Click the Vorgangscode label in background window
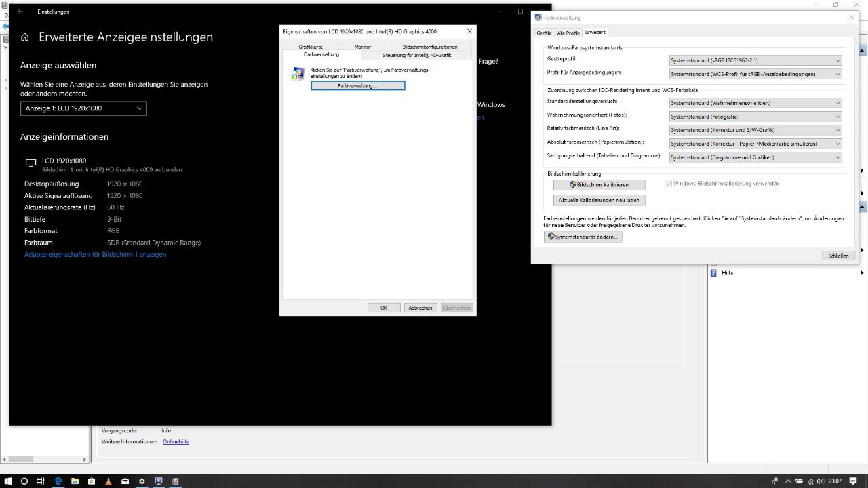 (x=119, y=431)
